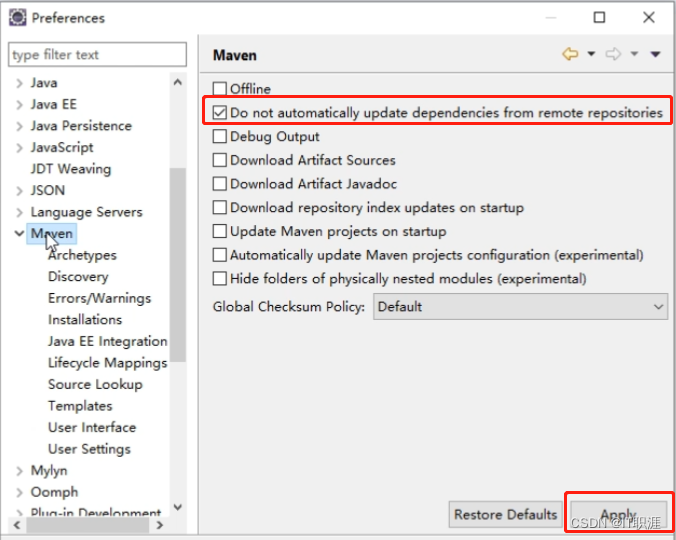Select JDT Weaving in the tree
Viewport: 676px width, 540px height.
(71, 169)
